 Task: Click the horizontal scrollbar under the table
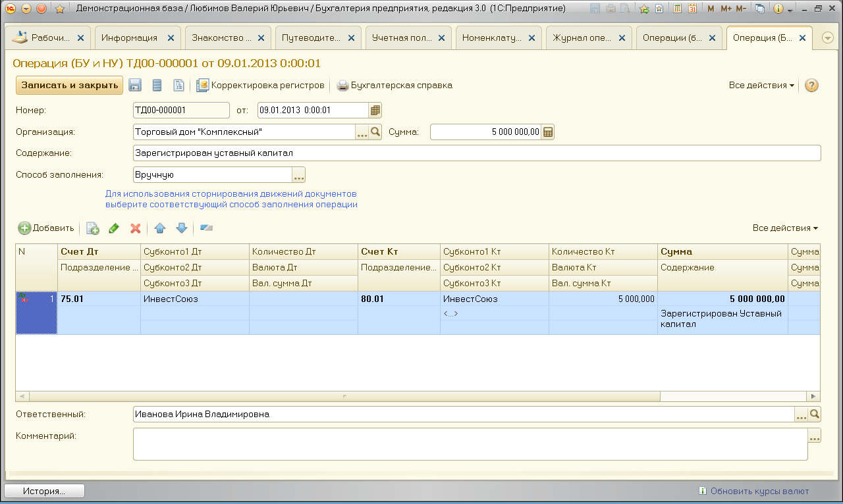(342, 397)
